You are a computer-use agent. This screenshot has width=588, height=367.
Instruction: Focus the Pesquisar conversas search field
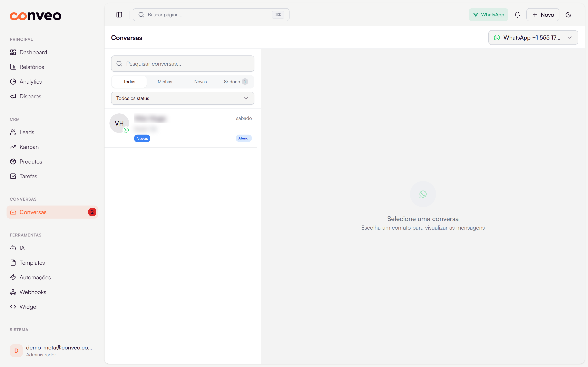pyautogui.click(x=183, y=64)
